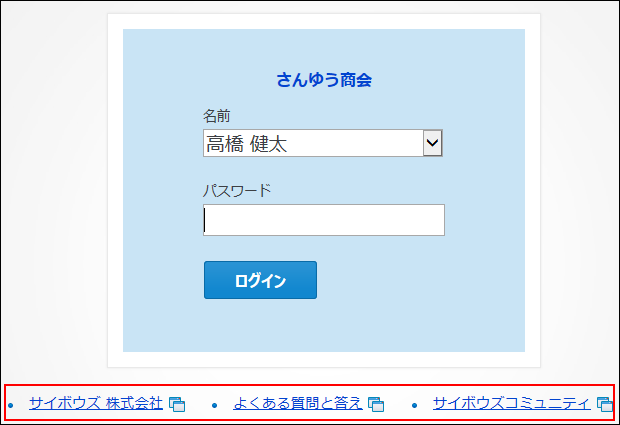Click the パスワード label
Screen dimensions: 620x425
tap(237, 191)
